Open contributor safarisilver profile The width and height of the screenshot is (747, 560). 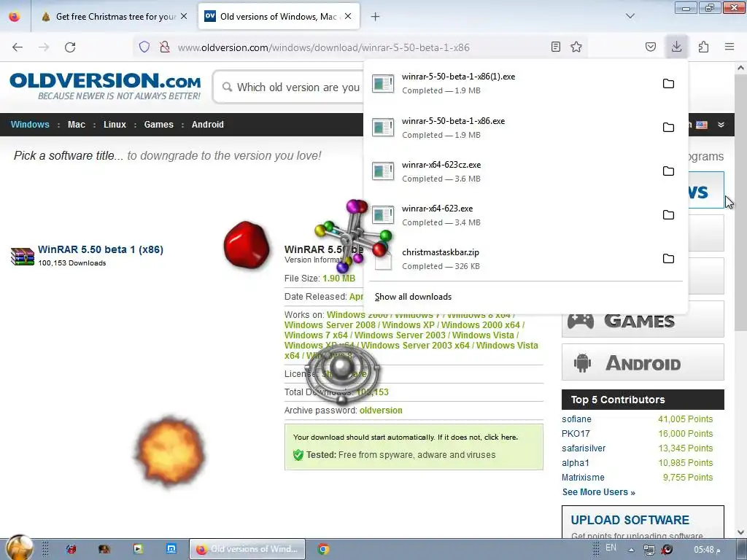[584, 448]
